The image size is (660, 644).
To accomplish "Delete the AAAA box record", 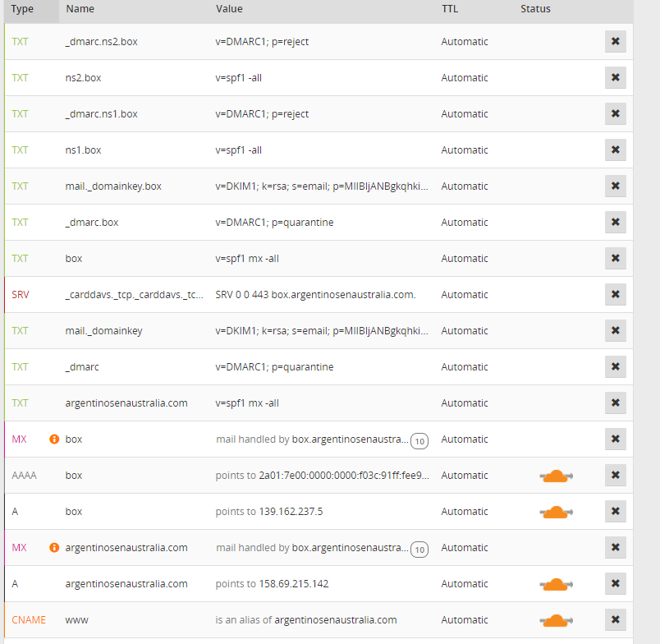I will (x=616, y=475).
